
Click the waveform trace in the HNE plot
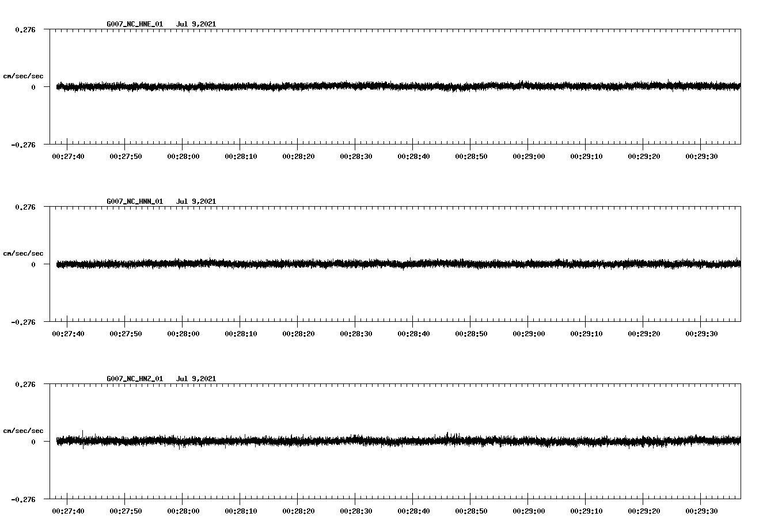[x=346, y=87]
